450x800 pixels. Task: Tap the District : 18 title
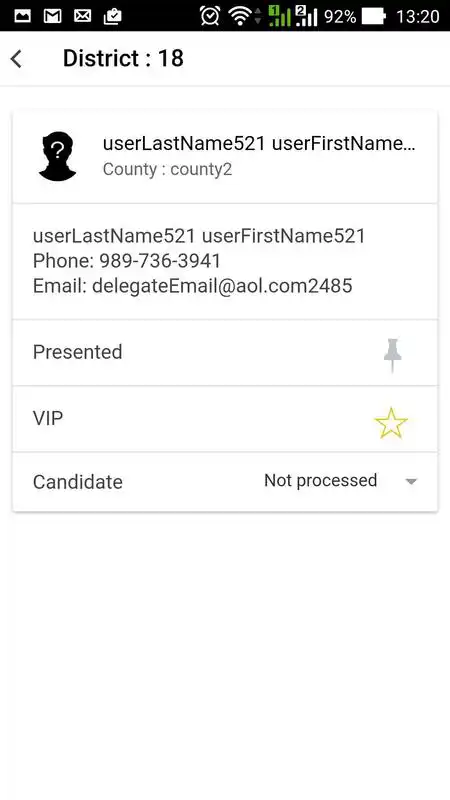(x=123, y=58)
